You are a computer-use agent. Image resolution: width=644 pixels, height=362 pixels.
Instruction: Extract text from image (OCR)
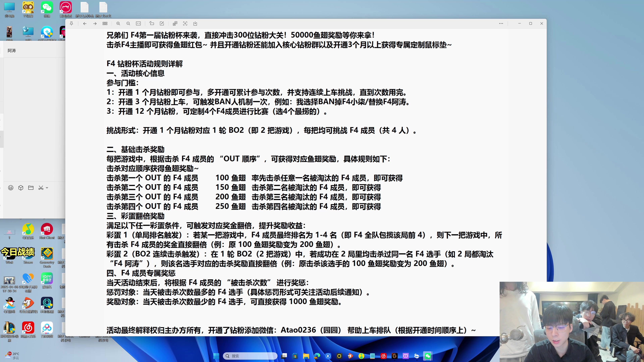pos(185,23)
